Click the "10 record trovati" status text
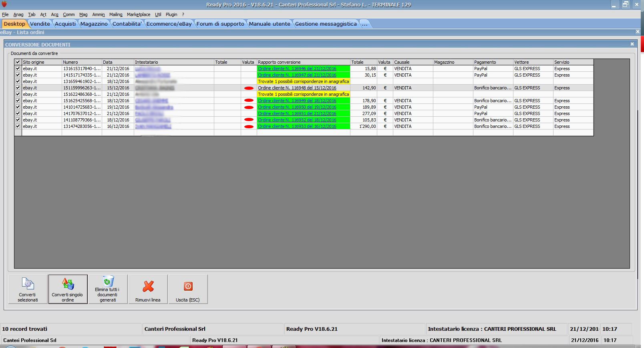The height and width of the screenshot is (348, 644). pyautogui.click(x=25, y=329)
